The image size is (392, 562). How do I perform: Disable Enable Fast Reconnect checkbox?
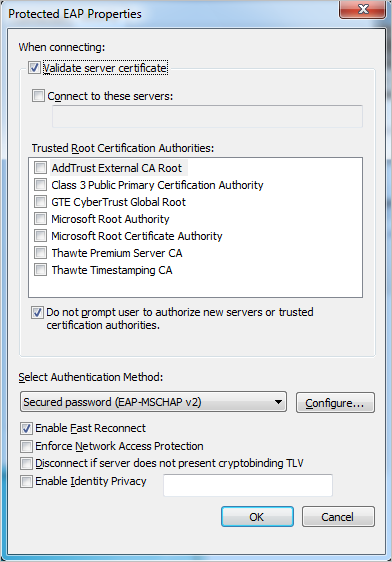(x=26, y=428)
